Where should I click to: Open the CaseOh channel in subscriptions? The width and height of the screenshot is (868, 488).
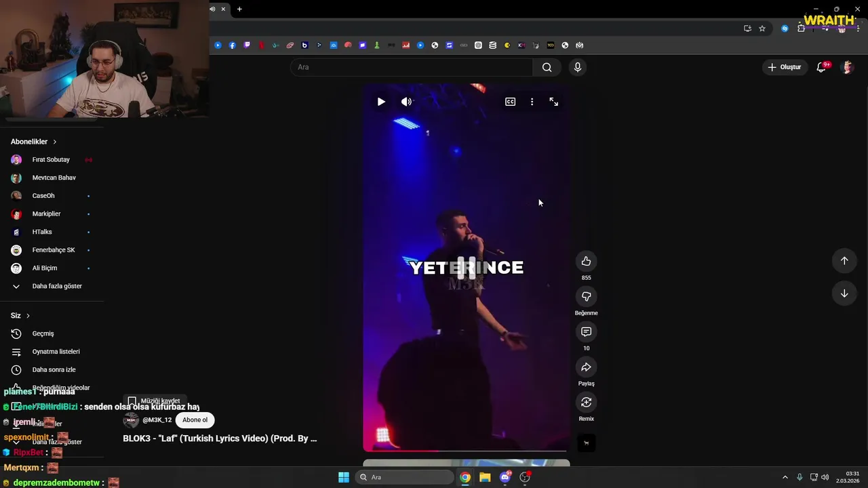pyautogui.click(x=52, y=196)
